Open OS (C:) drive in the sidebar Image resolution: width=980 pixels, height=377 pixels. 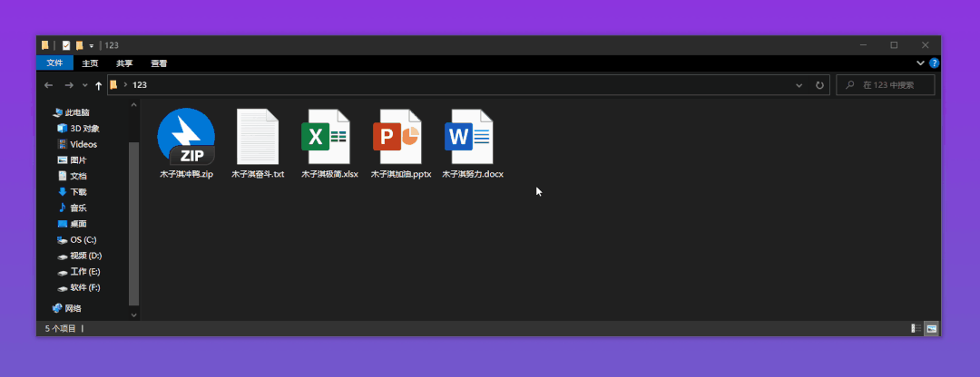[x=77, y=239]
